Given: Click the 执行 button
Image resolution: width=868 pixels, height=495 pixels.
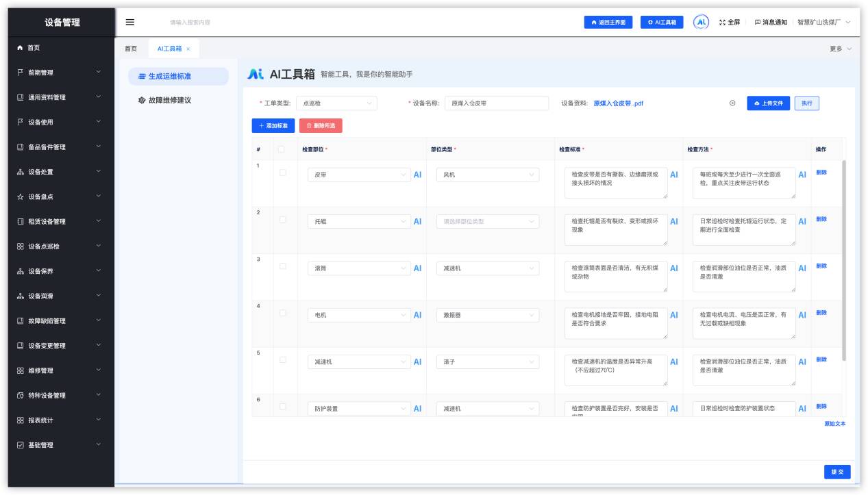Looking at the screenshot, I should pos(807,103).
